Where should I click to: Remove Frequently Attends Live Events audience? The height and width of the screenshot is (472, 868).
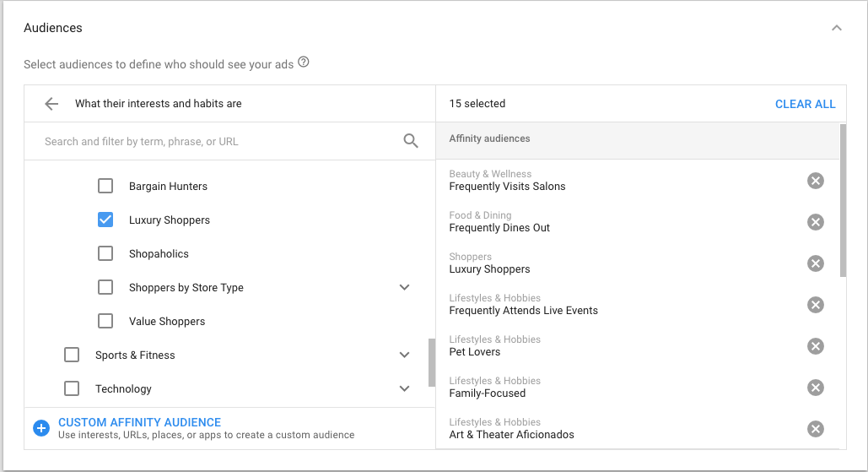[x=815, y=305]
